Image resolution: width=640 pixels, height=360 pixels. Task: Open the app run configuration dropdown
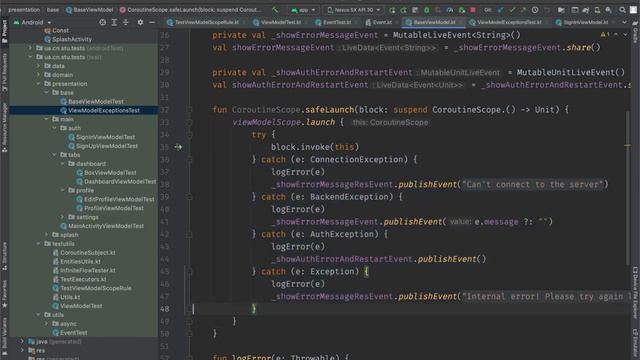point(304,9)
